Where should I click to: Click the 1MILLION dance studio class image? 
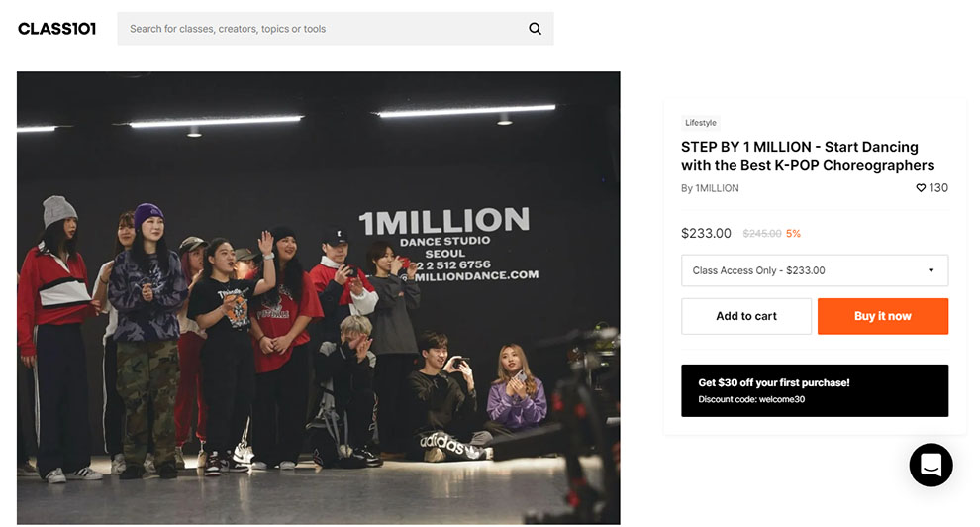318,297
